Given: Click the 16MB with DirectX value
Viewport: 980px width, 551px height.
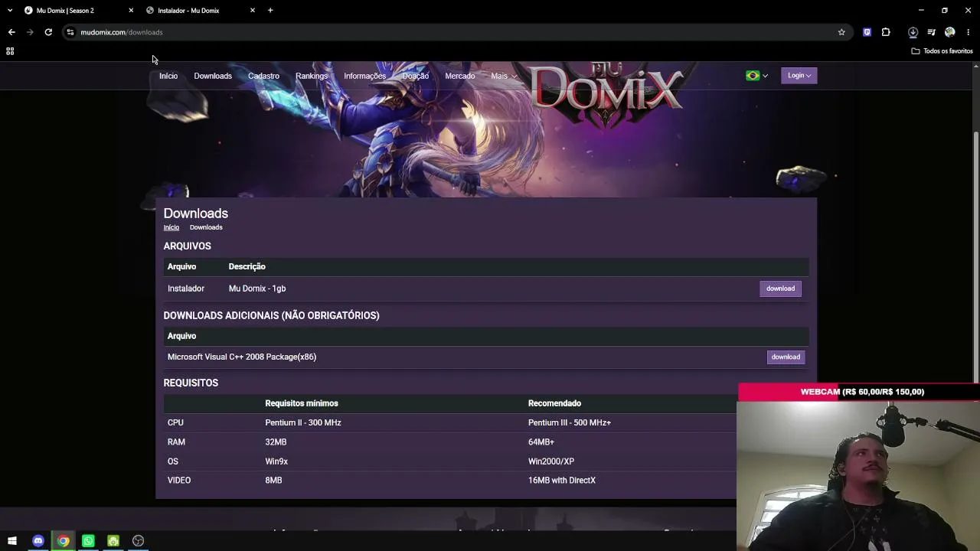Looking at the screenshot, I should pyautogui.click(x=562, y=481).
